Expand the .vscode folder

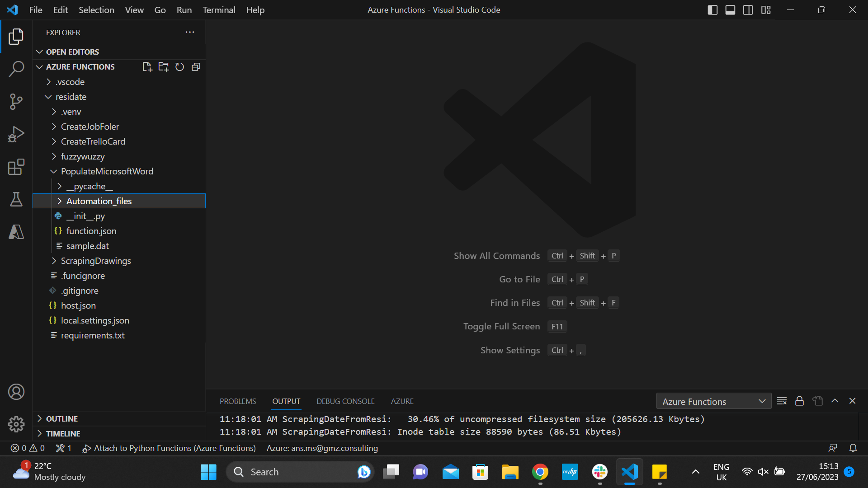(119, 82)
